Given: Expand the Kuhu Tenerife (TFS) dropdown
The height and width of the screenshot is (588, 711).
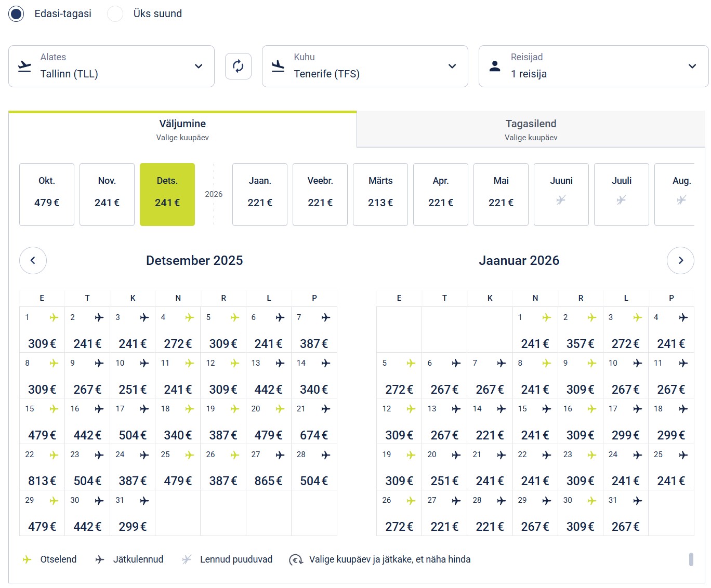Looking at the screenshot, I should (x=365, y=66).
